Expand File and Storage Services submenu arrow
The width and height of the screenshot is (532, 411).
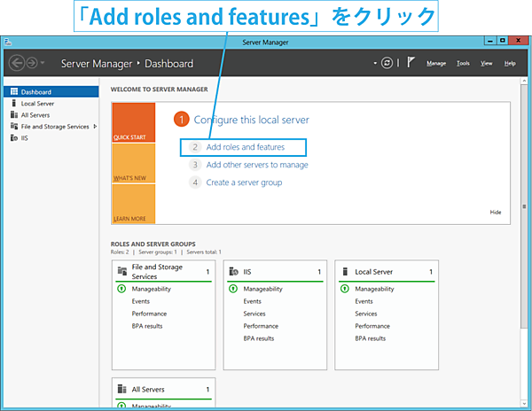tap(95, 127)
